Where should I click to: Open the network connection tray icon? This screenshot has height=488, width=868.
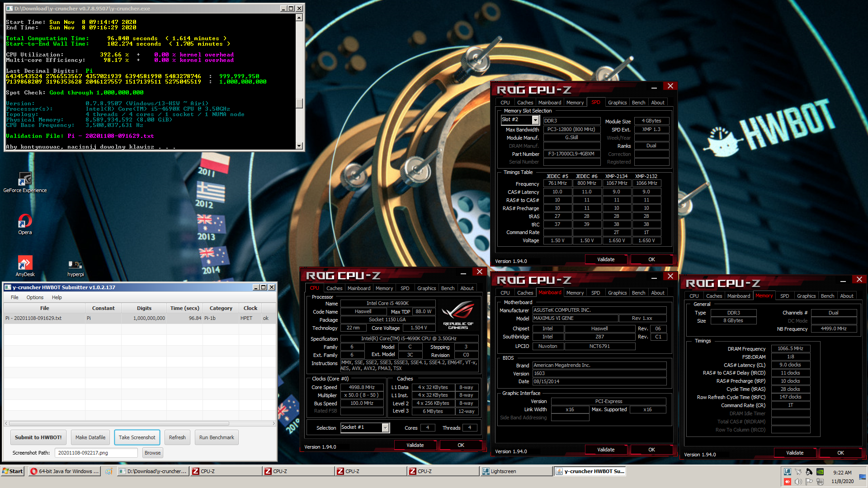[820, 482]
